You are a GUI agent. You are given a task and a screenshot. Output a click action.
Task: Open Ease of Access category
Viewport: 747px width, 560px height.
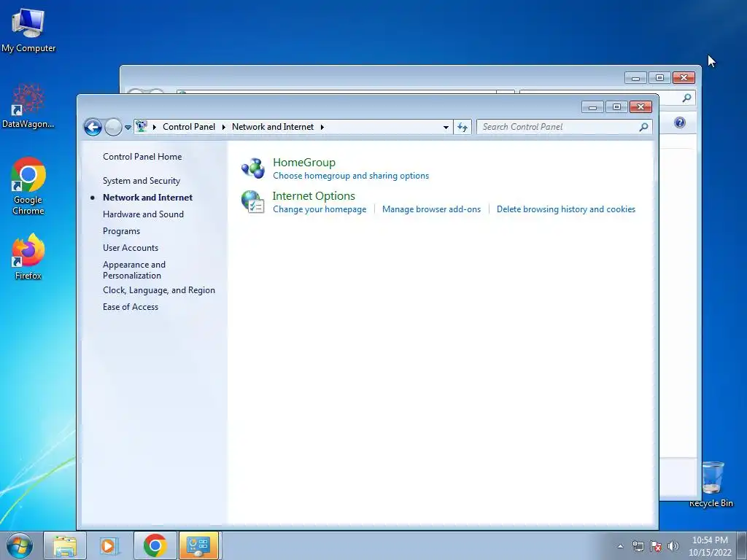click(x=131, y=307)
